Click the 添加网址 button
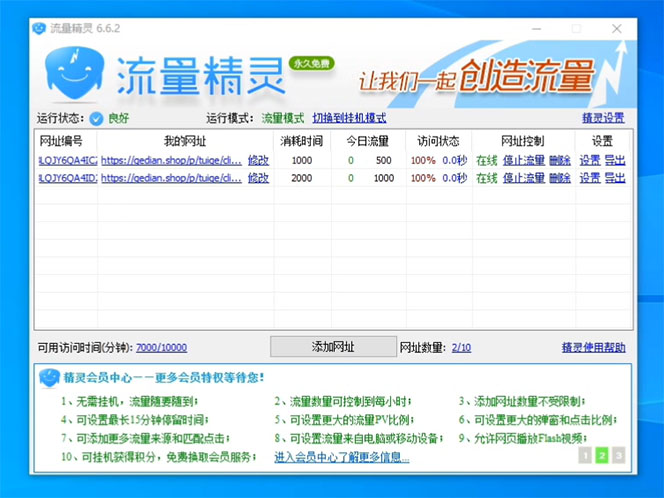This screenshot has height=498, width=664. (x=332, y=347)
